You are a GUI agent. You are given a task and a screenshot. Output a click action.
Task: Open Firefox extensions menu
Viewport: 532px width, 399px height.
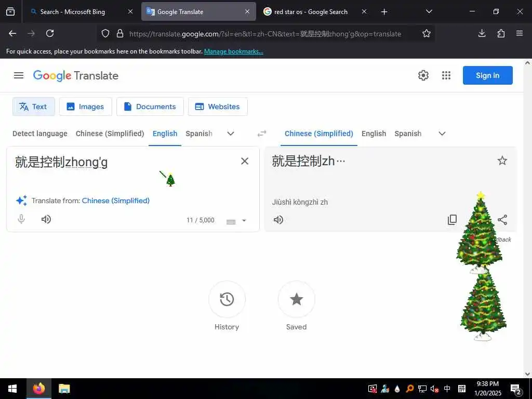coord(501,33)
